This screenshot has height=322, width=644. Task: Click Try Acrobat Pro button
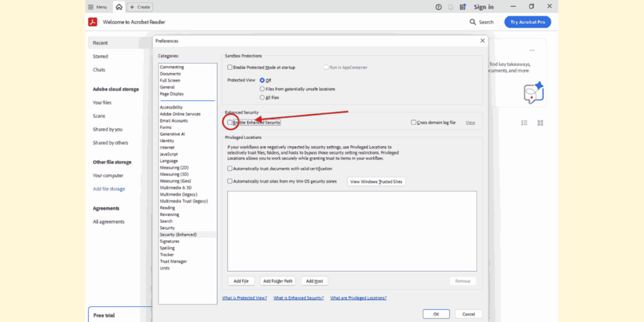coord(528,22)
